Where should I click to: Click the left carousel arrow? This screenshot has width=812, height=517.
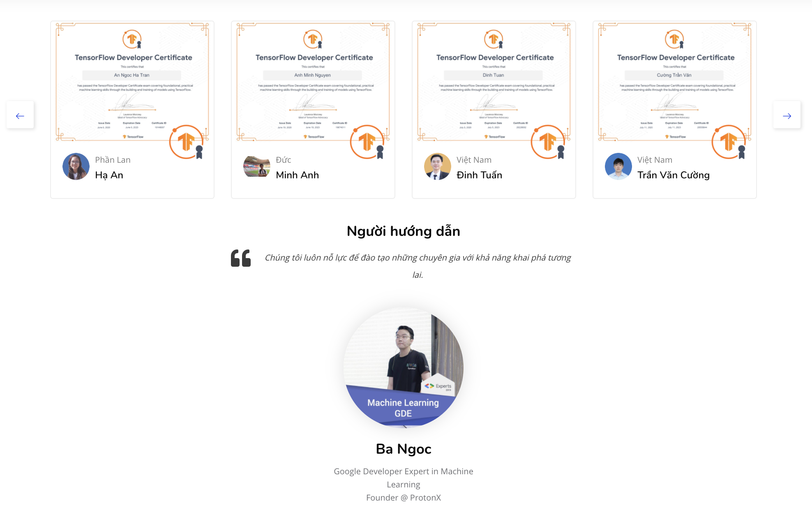coord(20,115)
